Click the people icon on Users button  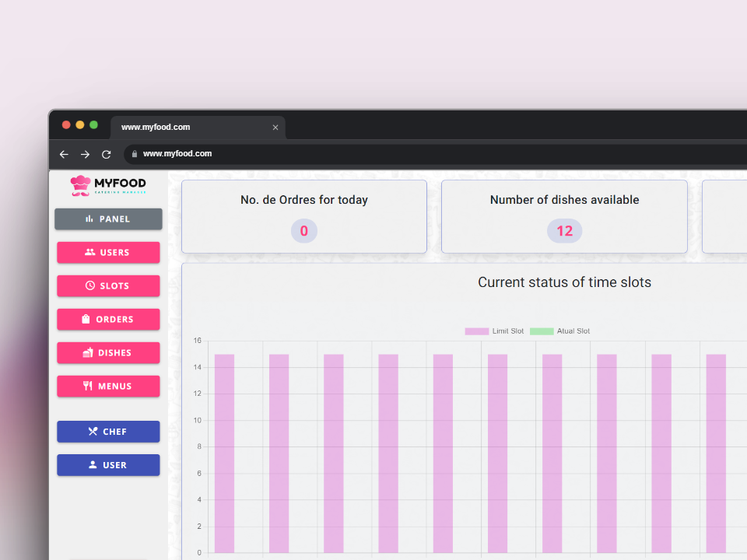pyautogui.click(x=90, y=253)
